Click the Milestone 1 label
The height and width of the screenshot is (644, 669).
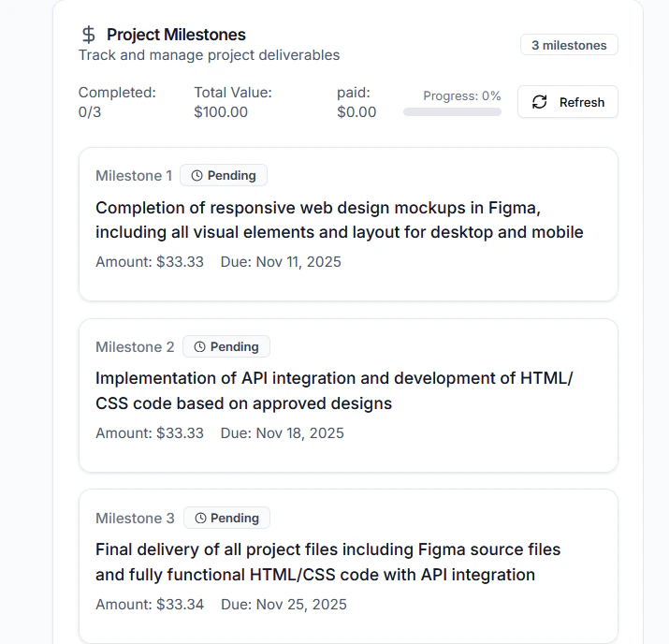pos(134,176)
